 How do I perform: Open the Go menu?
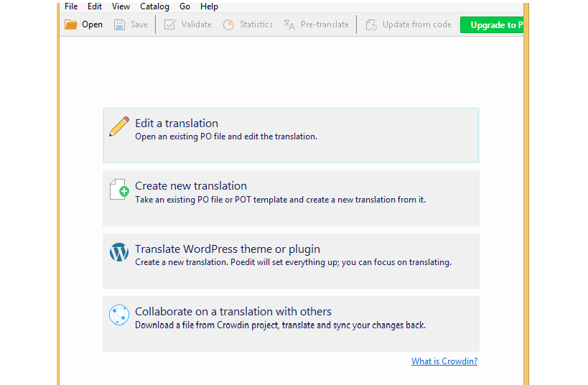[185, 6]
